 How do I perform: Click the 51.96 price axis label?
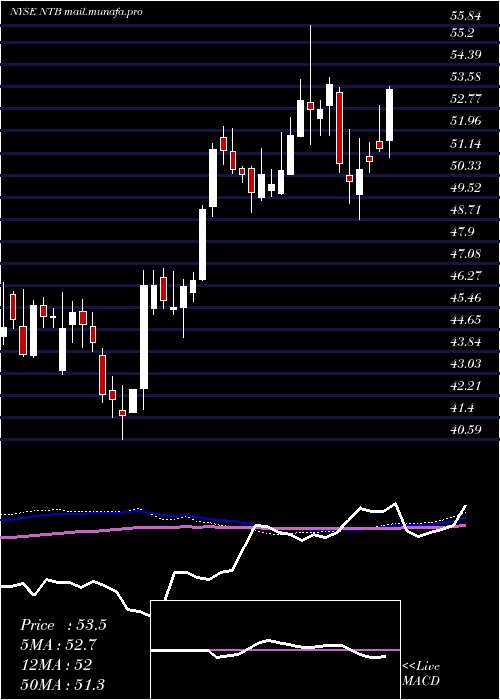tap(466, 121)
